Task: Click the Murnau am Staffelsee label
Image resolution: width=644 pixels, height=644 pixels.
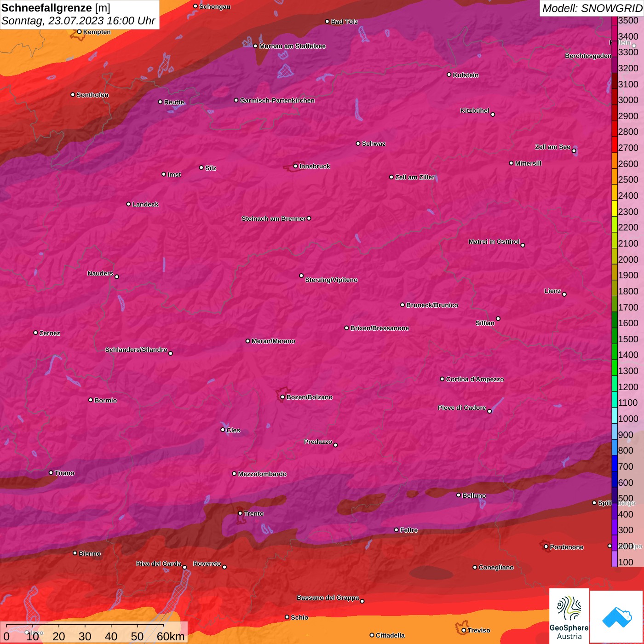Action: (292, 46)
